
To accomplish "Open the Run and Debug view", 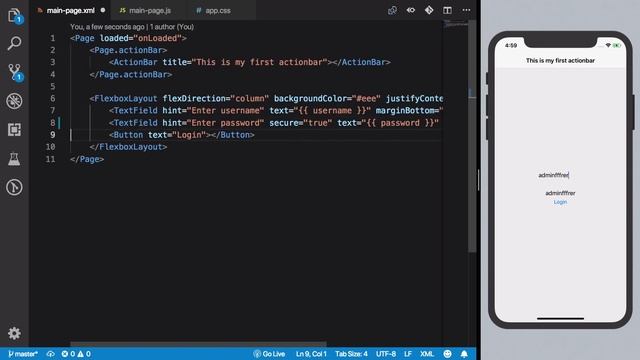I will tap(14, 101).
